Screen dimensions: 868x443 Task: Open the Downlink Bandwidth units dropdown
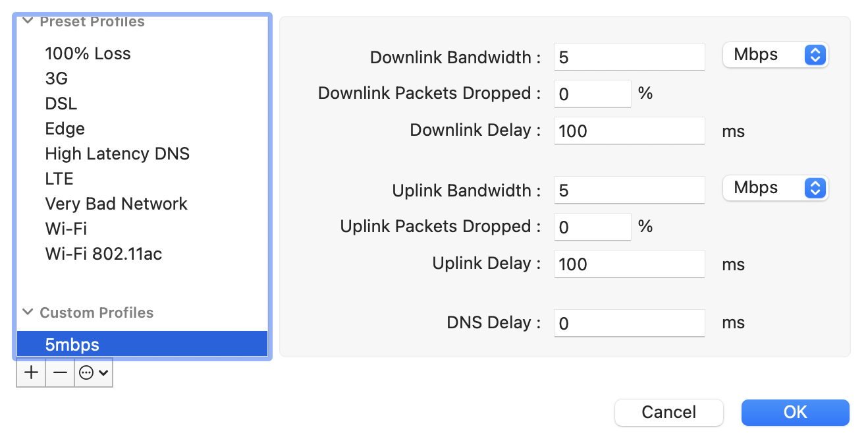pos(775,55)
